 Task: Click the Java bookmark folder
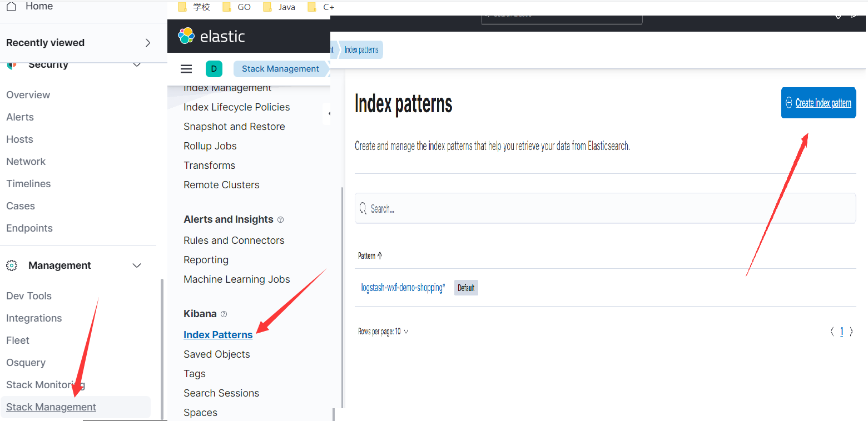[x=279, y=7]
